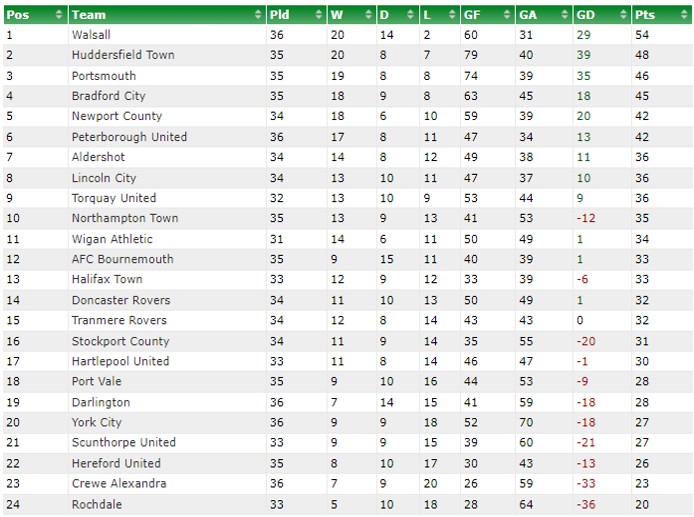Click the Walsall team name

point(91,35)
